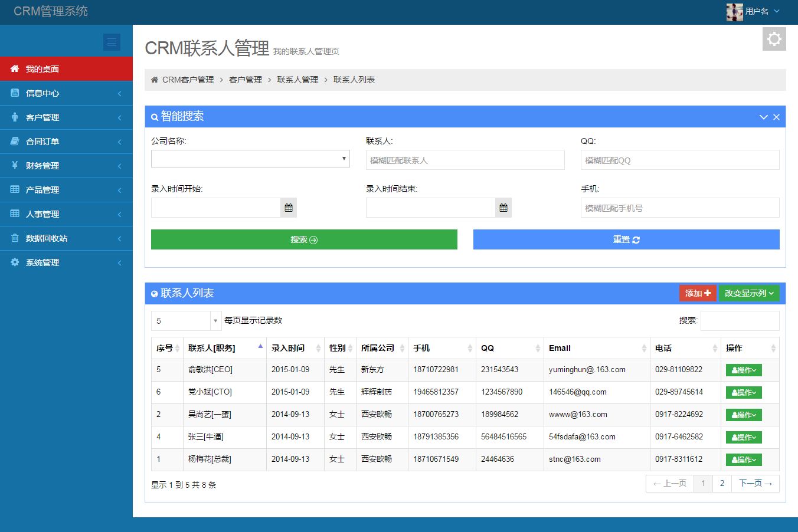798x532 pixels.
Task: Open calendar picker for 录入时间开始
Action: pyautogui.click(x=289, y=208)
